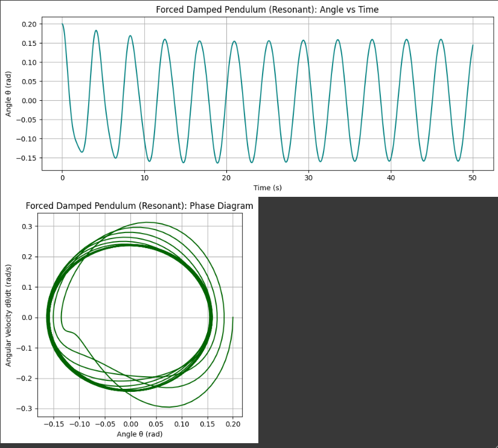This screenshot has height=448, width=498.
Task: Click the time tick labeled 50
Action: click(x=471, y=178)
